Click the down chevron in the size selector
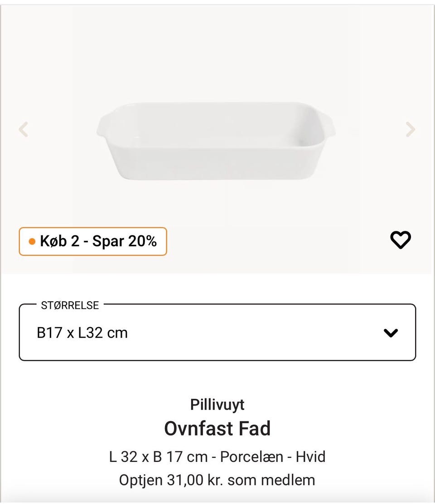This screenshot has width=435, height=504. tap(391, 333)
